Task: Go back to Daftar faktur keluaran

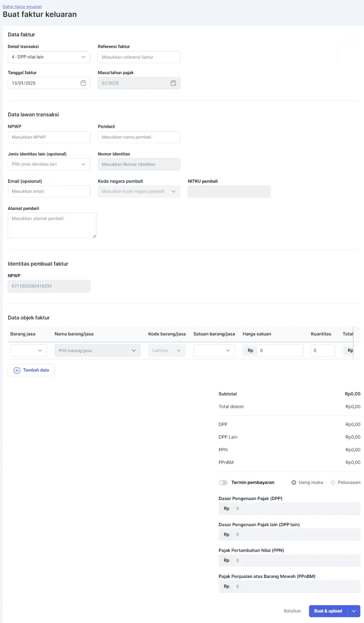Action: [x=22, y=7]
